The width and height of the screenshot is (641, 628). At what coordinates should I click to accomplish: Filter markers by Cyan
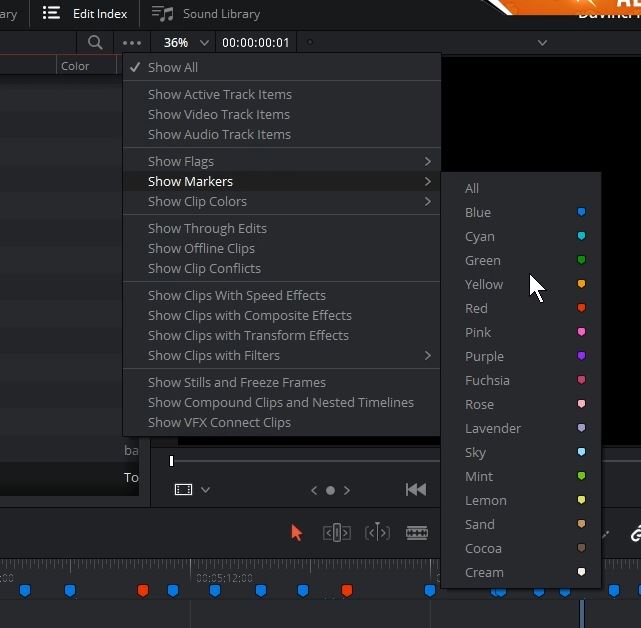pyautogui.click(x=521, y=237)
